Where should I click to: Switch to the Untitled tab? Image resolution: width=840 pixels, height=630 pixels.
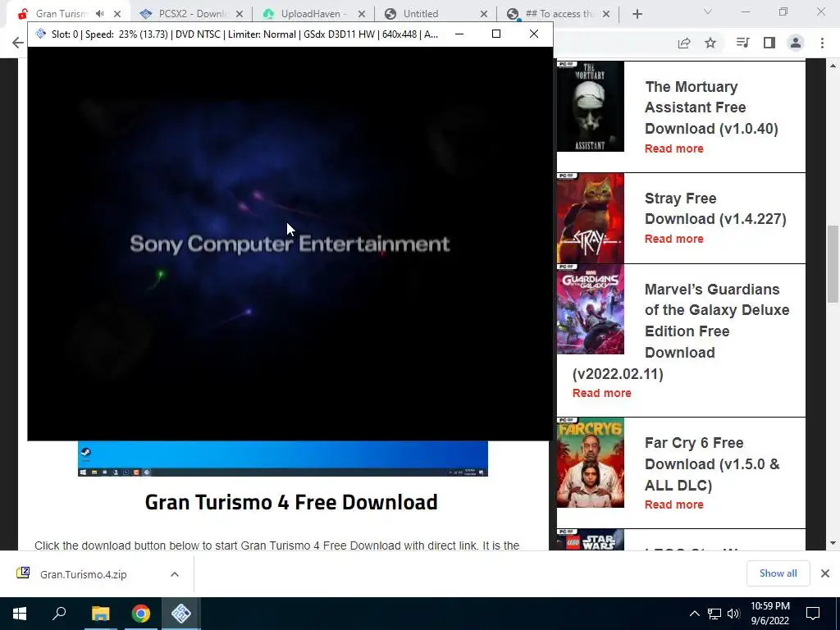point(421,14)
